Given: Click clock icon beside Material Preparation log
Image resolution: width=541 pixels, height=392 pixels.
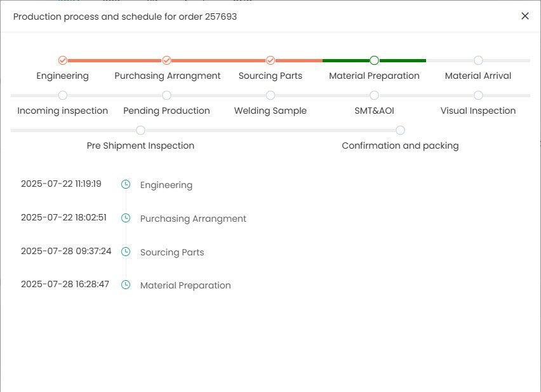Looking at the screenshot, I should (126, 285).
